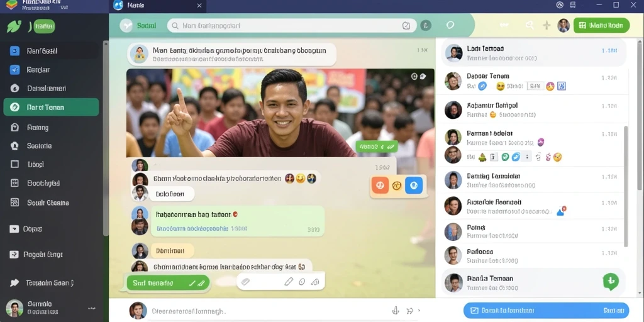Click the magnifier icon inside the search field
This screenshot has width=644, height=322.
175,25
